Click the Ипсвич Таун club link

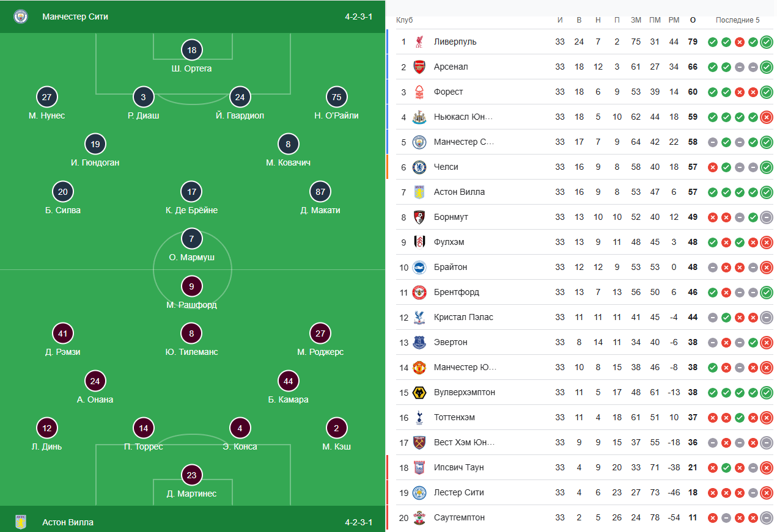click(458, 467)
